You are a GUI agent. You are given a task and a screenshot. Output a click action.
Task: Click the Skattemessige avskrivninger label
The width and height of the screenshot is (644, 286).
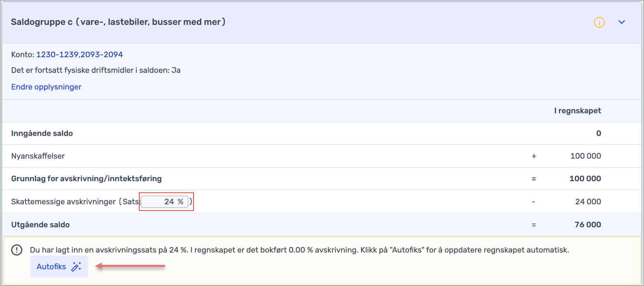(64, 202)
